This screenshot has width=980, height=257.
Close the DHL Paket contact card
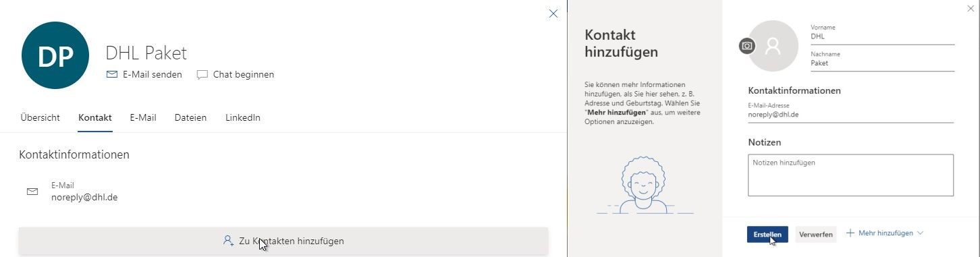pos(553,13)
